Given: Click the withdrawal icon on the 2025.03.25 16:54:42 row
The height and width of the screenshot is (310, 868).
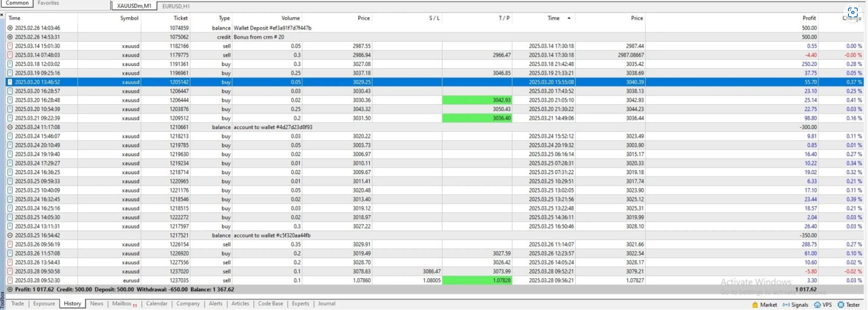Looking at the screenshot, I should [x=10, y=235].
